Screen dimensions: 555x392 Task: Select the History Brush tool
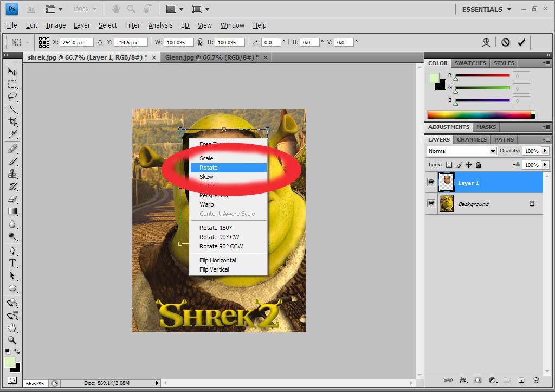[12, 187]
